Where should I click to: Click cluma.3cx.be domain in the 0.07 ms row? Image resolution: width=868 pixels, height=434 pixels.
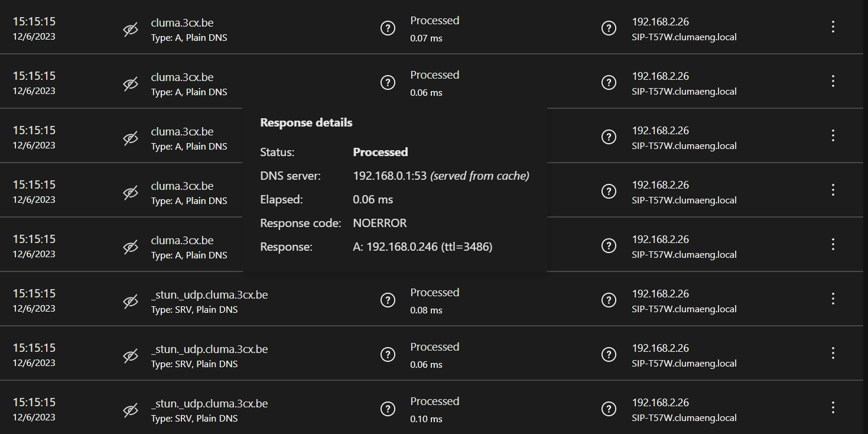pos(182,23)
